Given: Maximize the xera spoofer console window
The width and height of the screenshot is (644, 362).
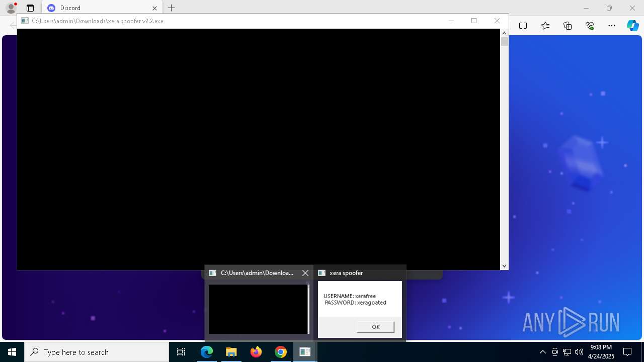Looking at the screenshot, I should coord(473,21).
